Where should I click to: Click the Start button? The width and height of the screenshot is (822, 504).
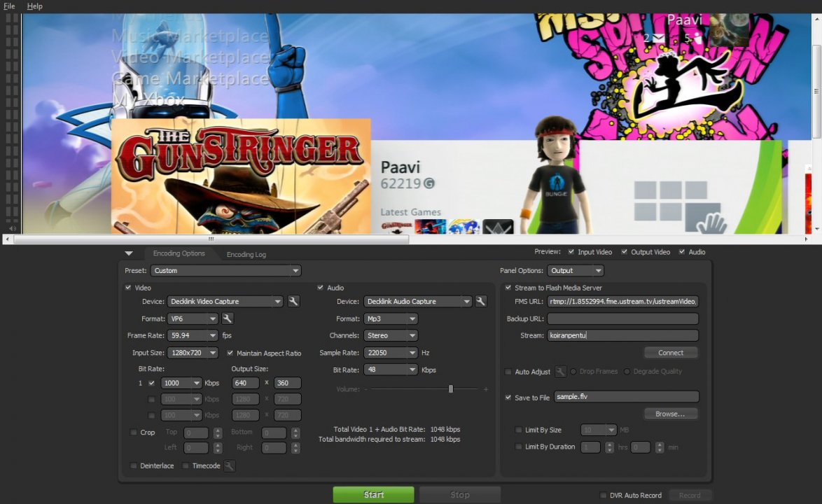click(374, 495)
